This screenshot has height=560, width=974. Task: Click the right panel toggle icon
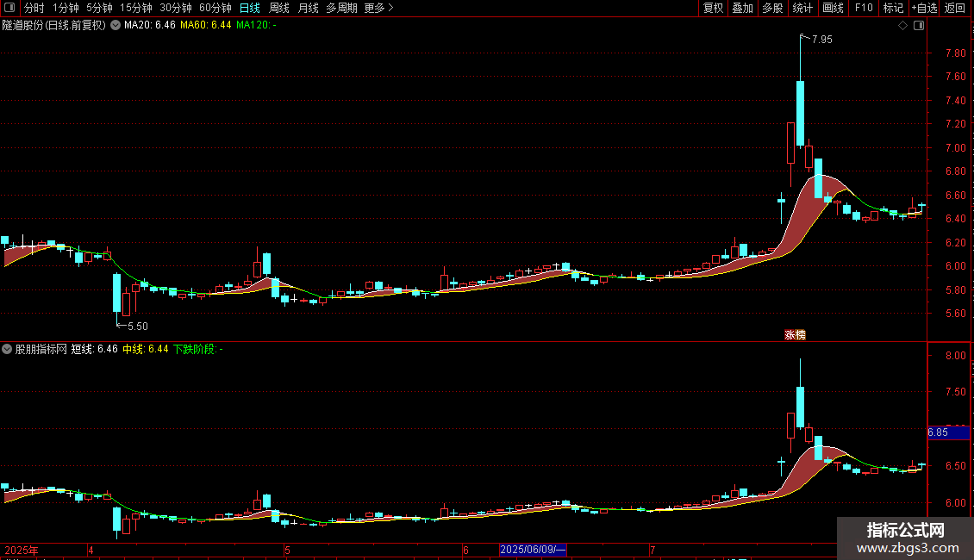tap(919, 26)
